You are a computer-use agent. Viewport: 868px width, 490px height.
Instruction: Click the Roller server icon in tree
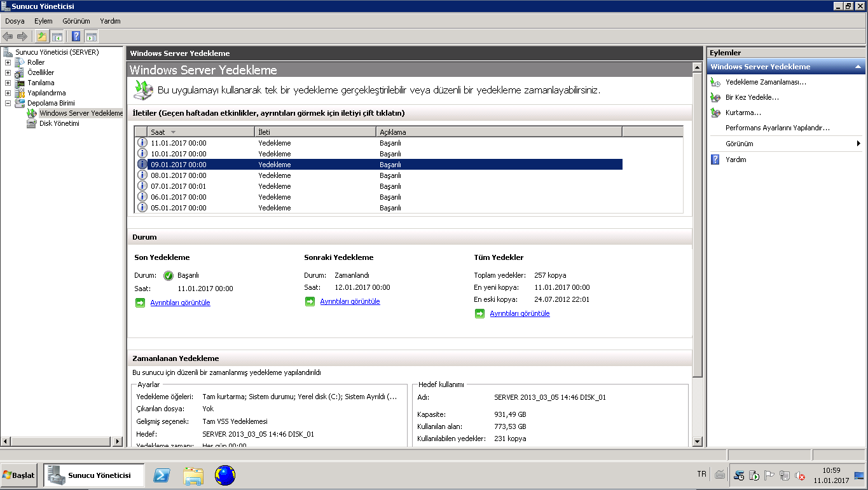point(20,62)
